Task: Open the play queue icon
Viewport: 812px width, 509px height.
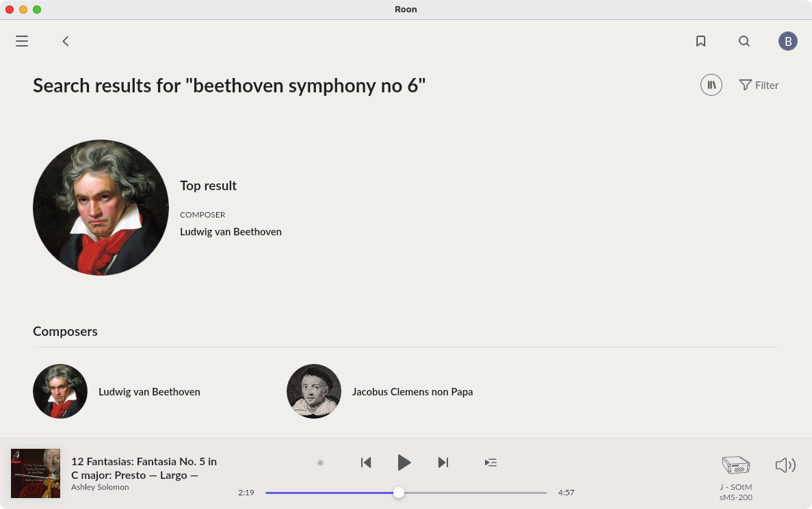Action: tap(490, 462)
